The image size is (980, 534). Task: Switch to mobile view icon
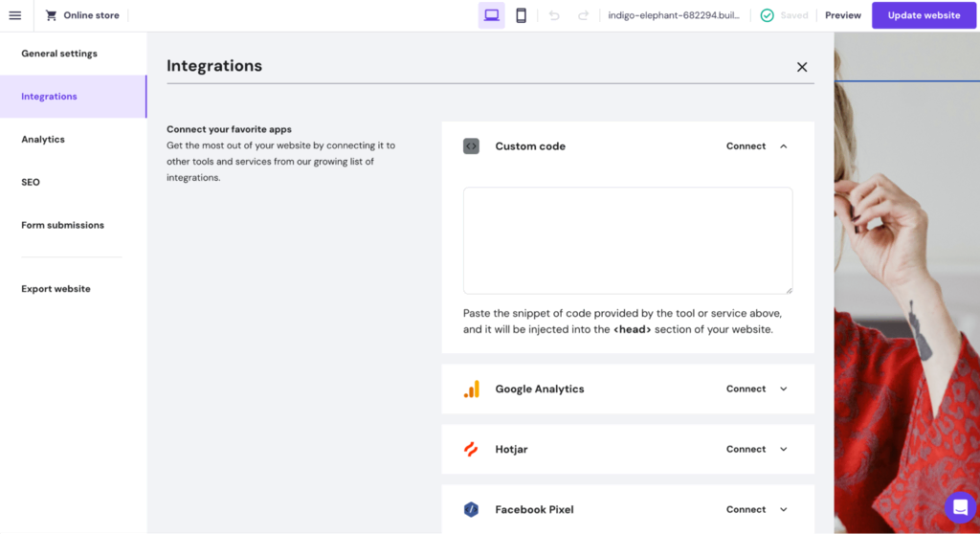pyautogui.click(x=521, y=15)
